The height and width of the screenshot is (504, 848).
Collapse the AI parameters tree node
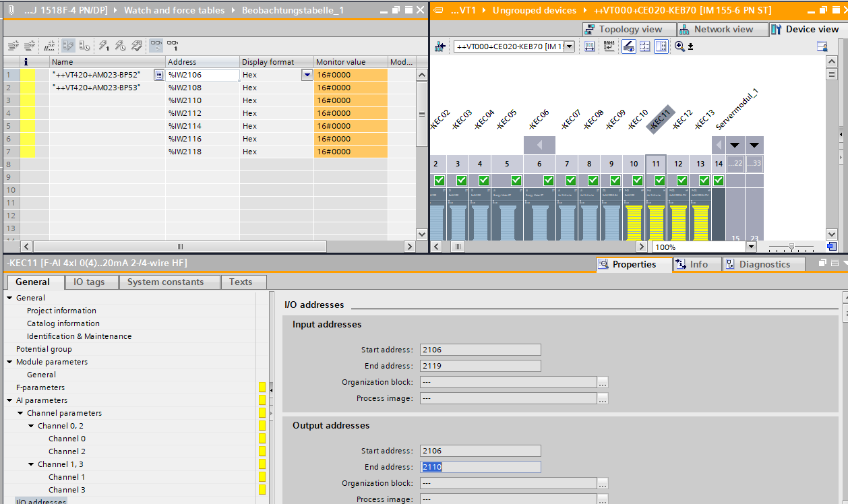tap(10, 400)
